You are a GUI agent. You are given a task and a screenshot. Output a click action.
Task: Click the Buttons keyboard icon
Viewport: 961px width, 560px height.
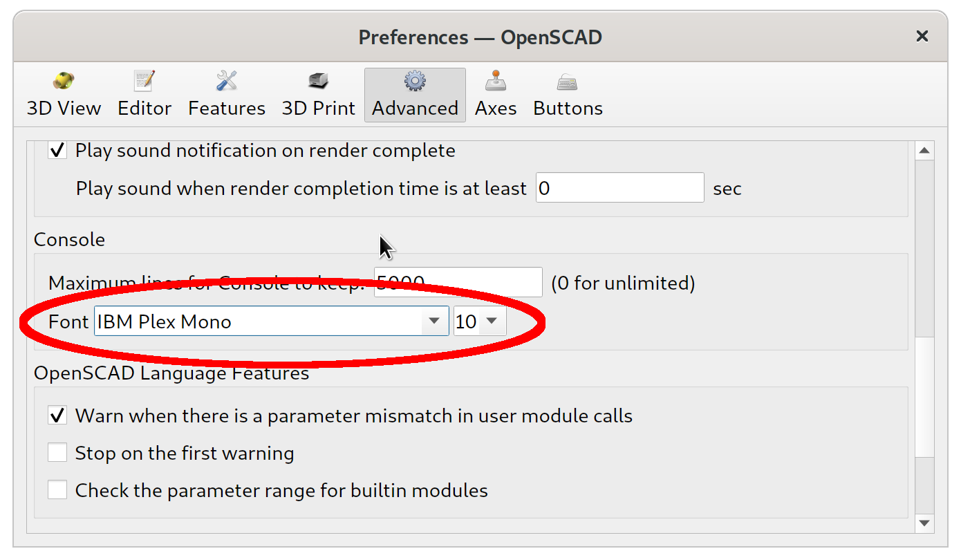[x=568, y=82]
